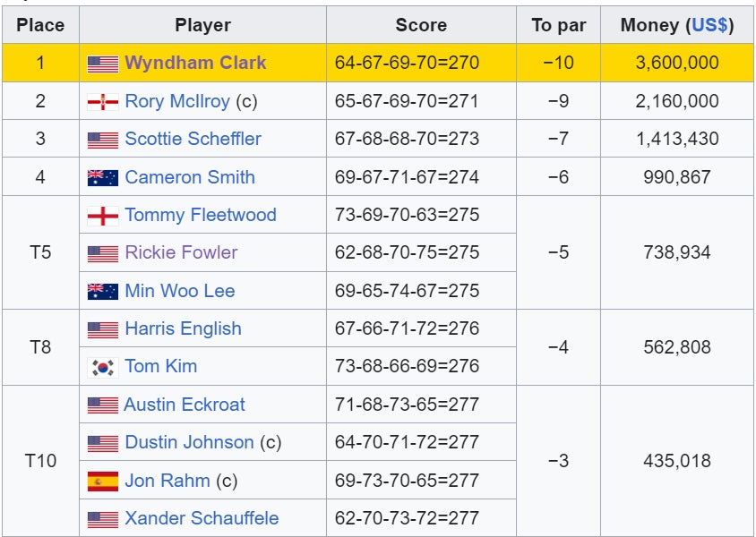
Task: Click the Player column header
Action: (x=202, y=25)
